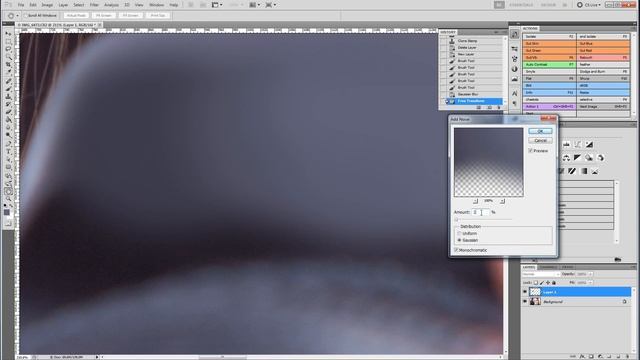Click the Print Size button
640x360 pixels.
pyautogui.click(x=158, y=16)
